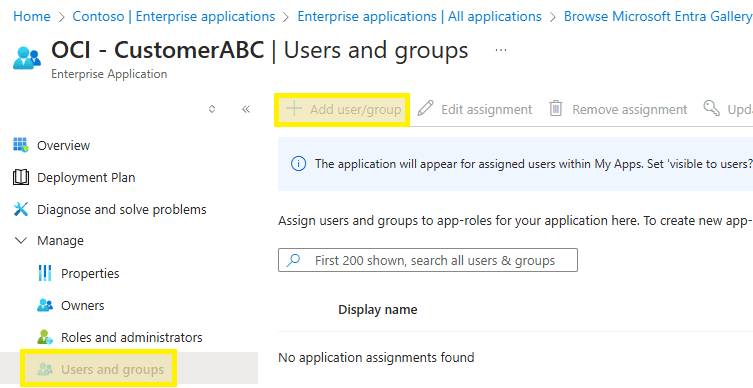Click the Manage section label

61,240
